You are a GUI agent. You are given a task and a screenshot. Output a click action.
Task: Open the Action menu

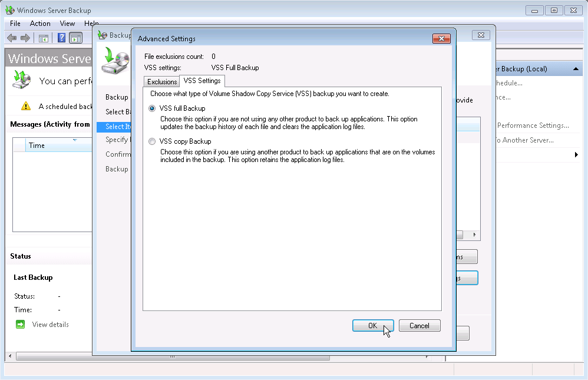click(x=40, y=24)
